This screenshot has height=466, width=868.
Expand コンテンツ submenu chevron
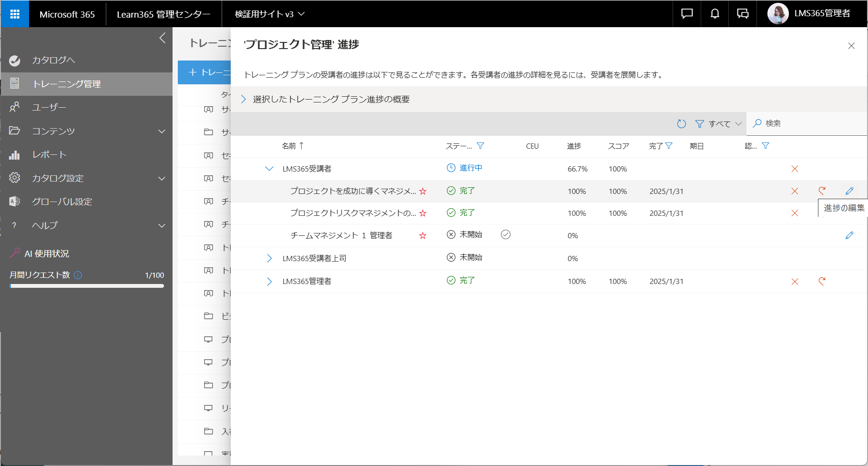tap(162, 131)
